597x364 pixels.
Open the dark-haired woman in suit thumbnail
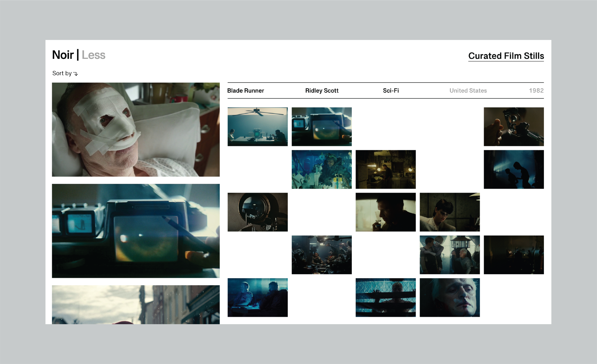point(450,212)
